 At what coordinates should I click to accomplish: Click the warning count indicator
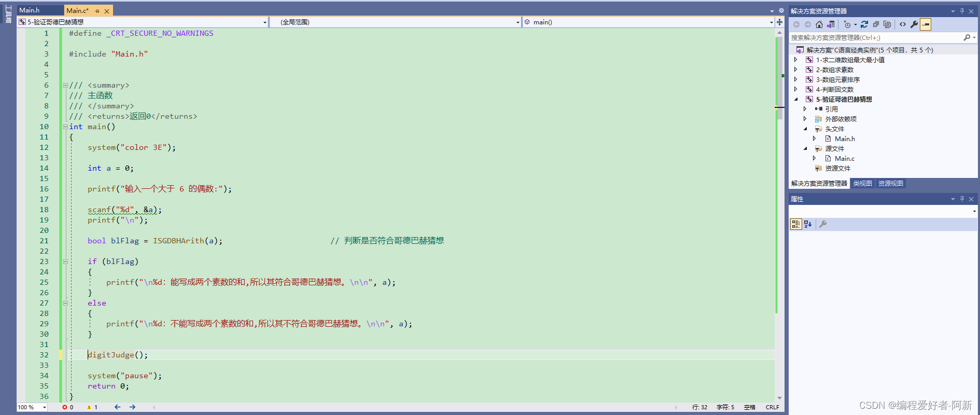(x=92, y=407)
